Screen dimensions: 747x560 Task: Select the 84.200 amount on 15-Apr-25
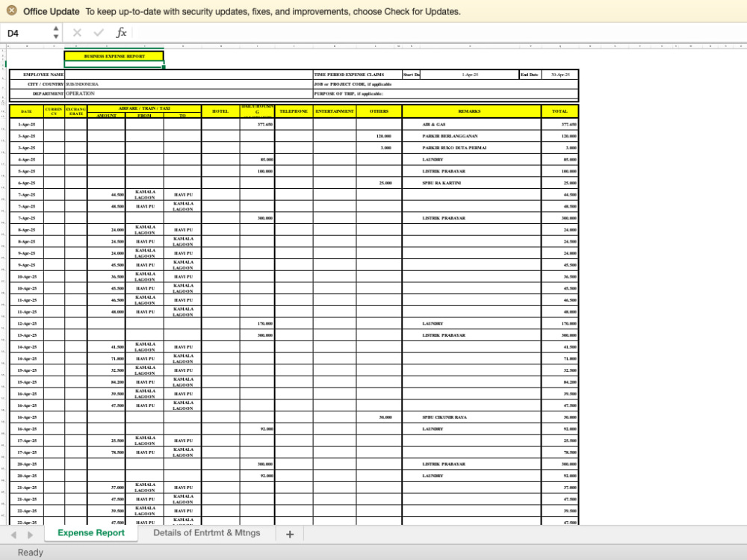[106, 382]
